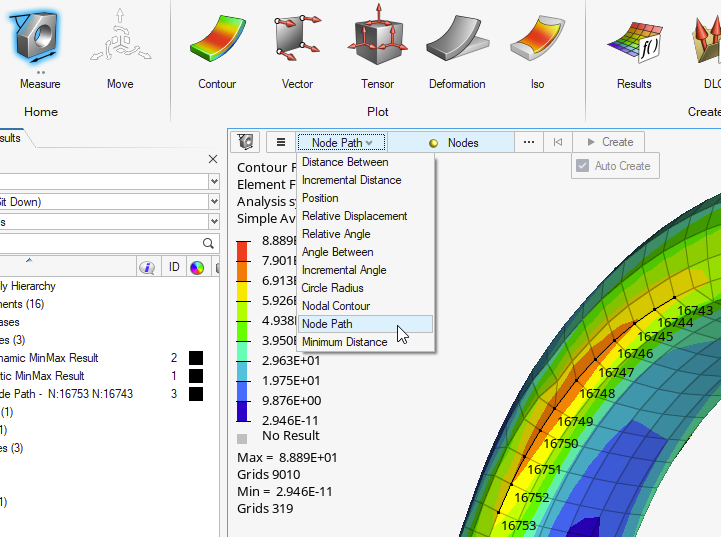Open the Results create tool

(634, 42)
